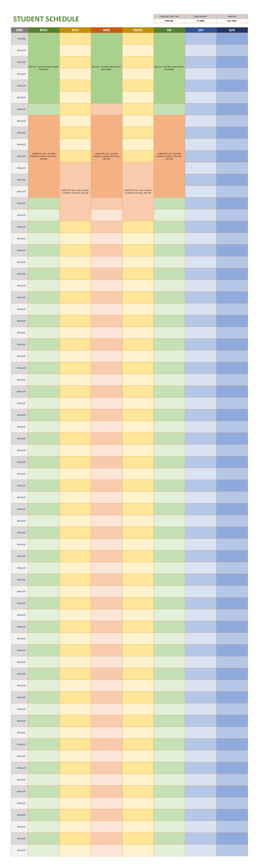Click Friday's Chemistry 214 lecture block

click(x=169, y=156)
